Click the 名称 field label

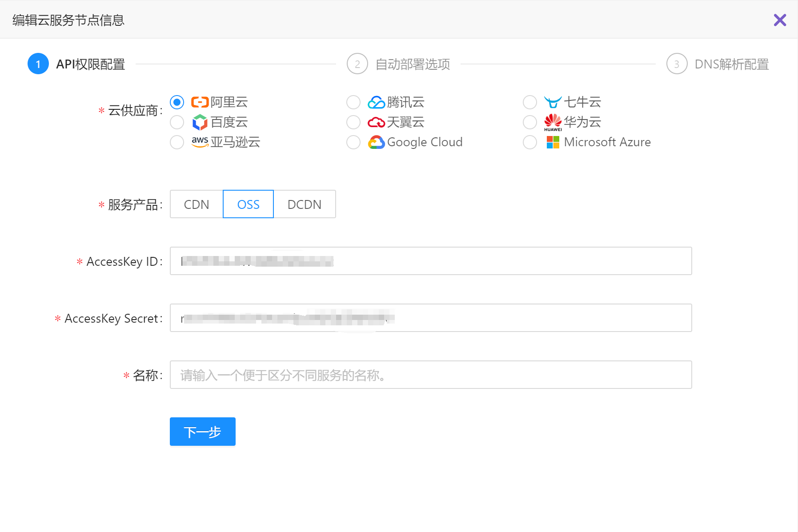145,376
